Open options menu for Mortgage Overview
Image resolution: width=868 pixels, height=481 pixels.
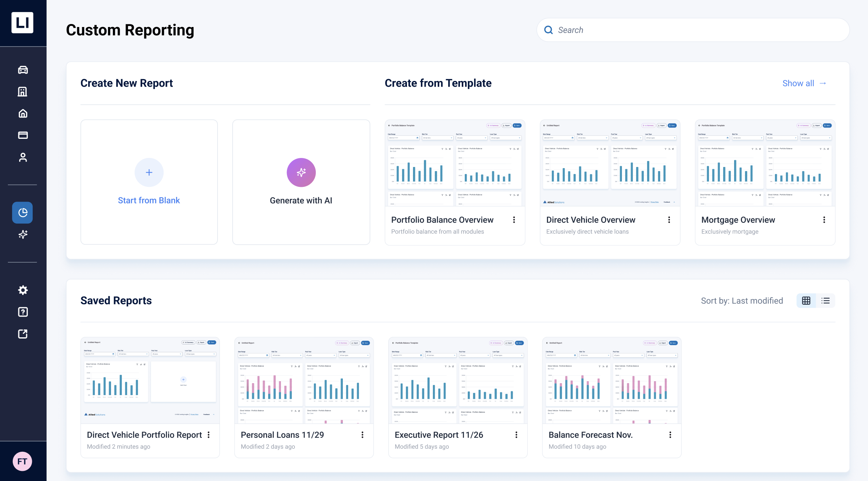click(824, 220)
